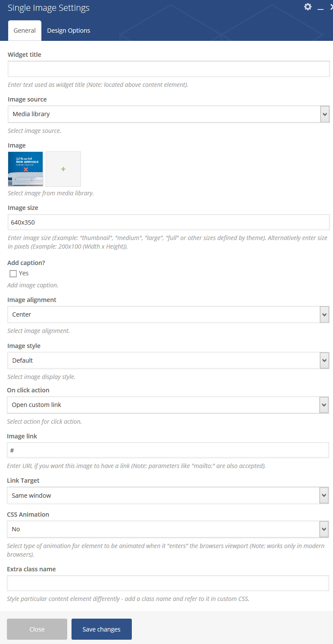Switch to the Design Options tab
The width and height of the screenshot is (333, 644).
pos(68,31)
